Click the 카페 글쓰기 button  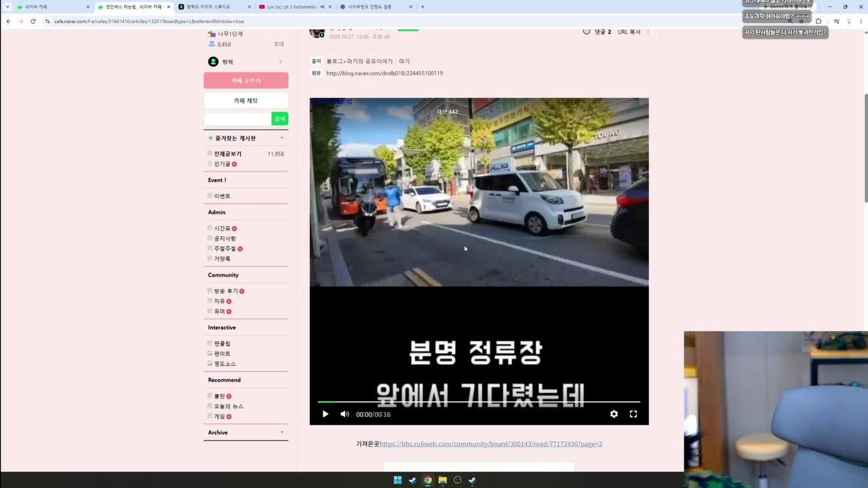click(x=245, y=81)
